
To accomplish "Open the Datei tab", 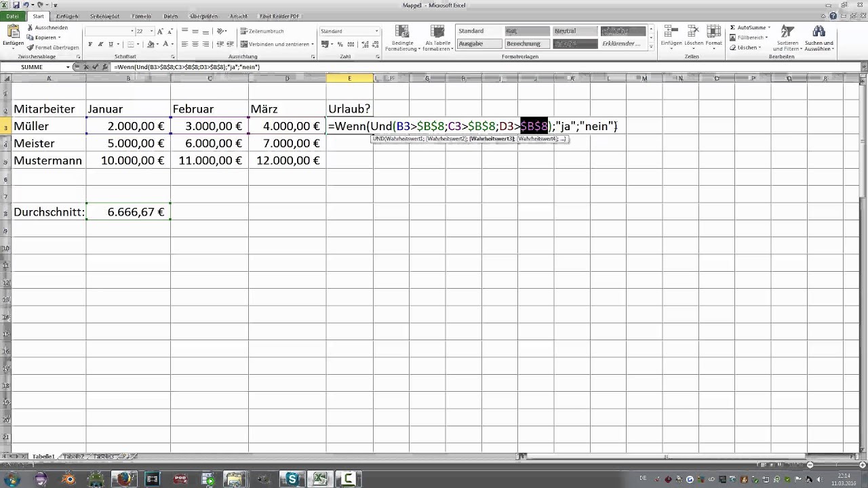I will (12, 16).
